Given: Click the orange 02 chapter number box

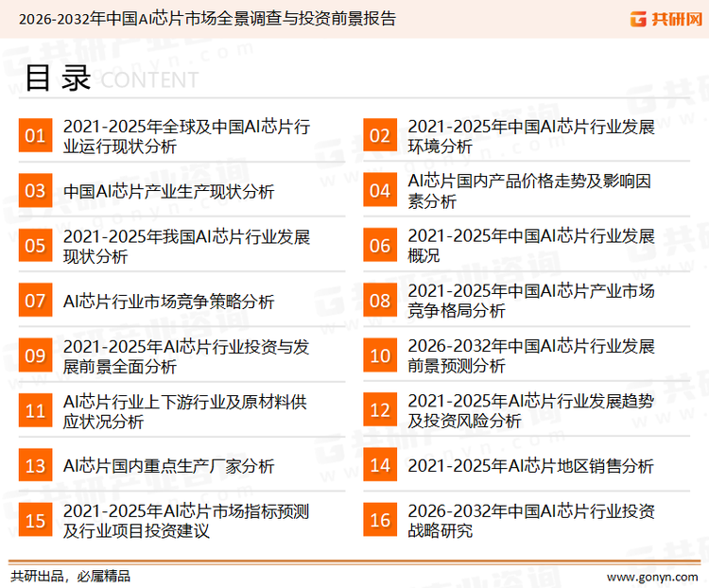Looking at the screenshot, I should coord(380,135).
